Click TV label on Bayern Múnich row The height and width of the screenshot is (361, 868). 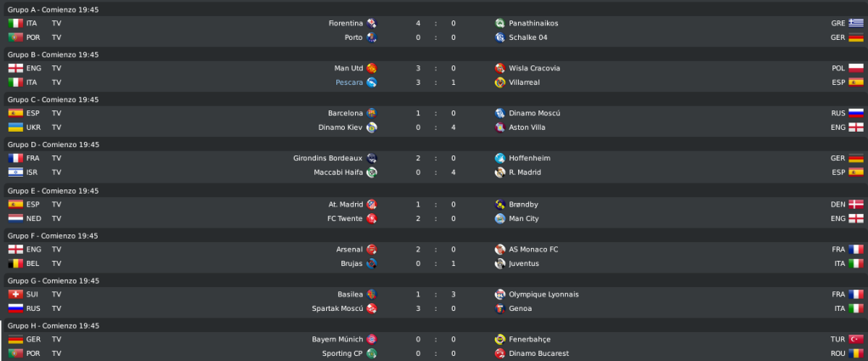56,339
